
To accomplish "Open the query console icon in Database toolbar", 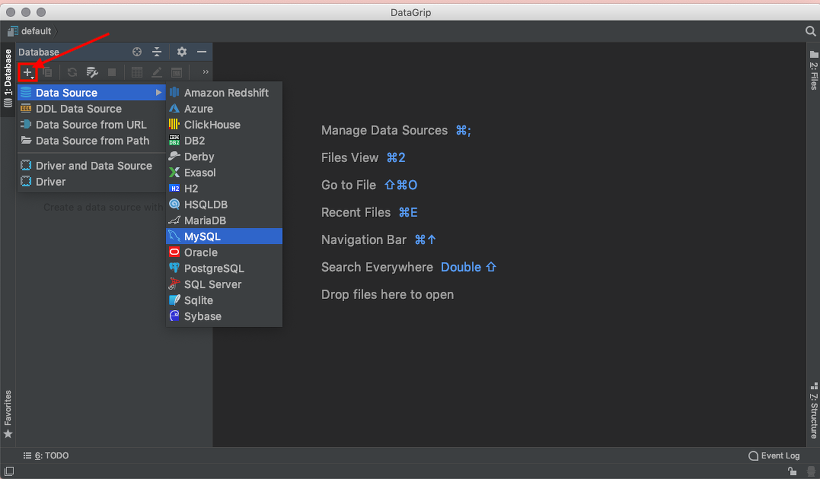I will (177, 72).
